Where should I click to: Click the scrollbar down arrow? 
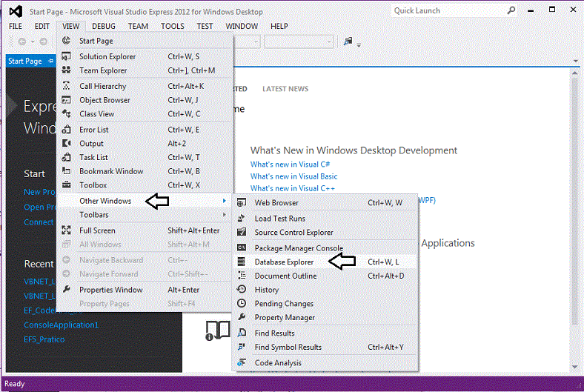pyautogui.click(x=575, y=367)
